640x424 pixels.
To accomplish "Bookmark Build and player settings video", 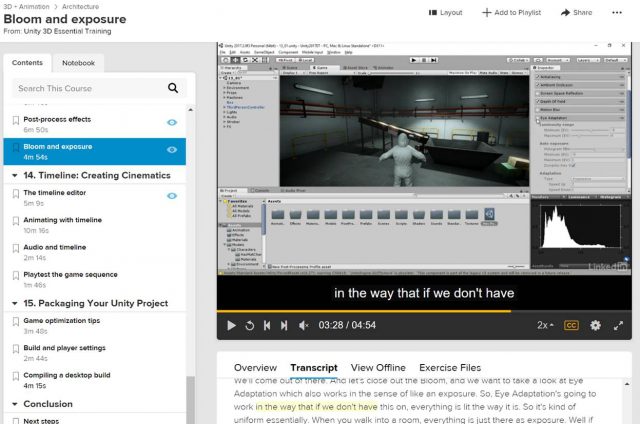I will 16,349.
